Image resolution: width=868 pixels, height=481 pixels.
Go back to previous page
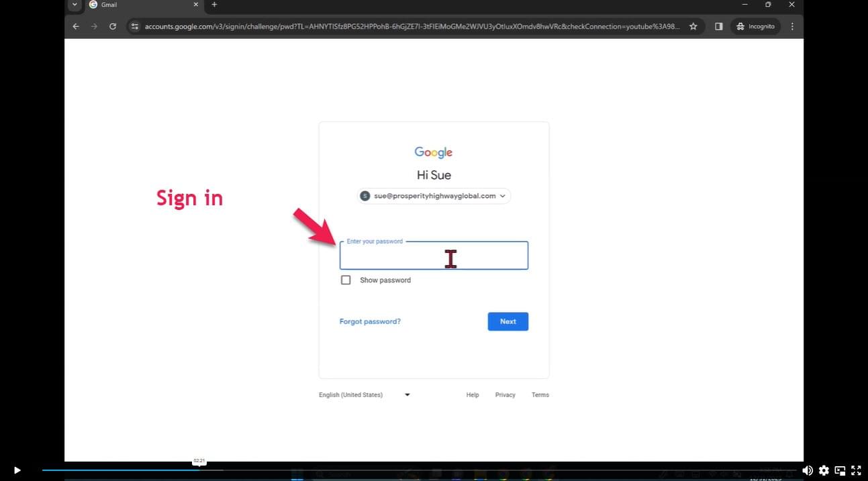tap(76, 27)
